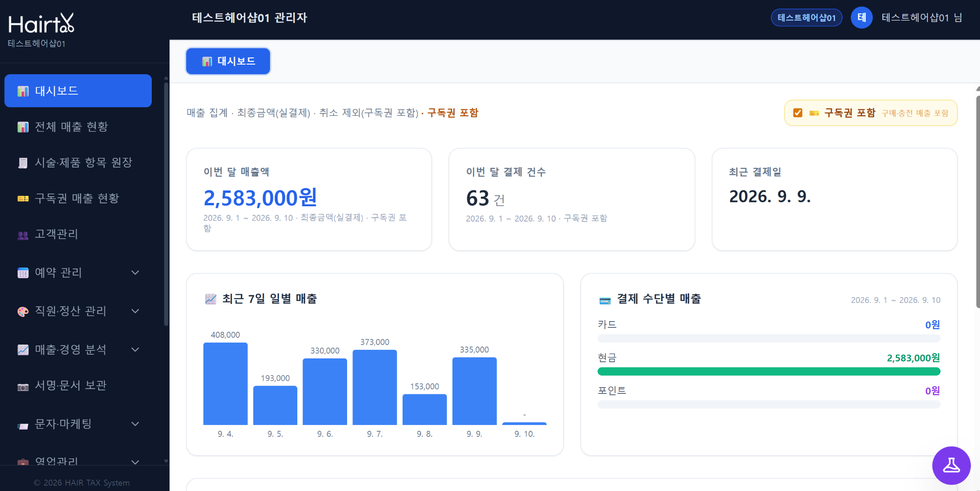Click the 테스트헤어샵01 님 username
The image size is (980, 491).
pos(922,18)
